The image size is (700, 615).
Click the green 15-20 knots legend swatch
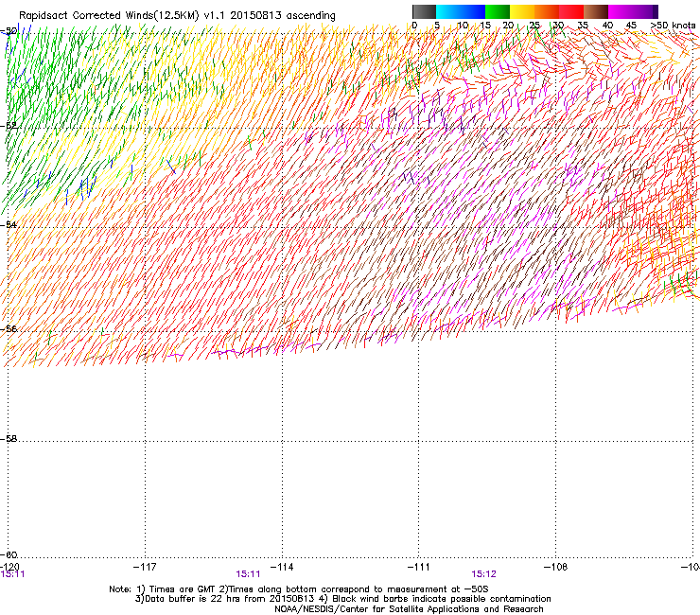click(x=498, y=11)
